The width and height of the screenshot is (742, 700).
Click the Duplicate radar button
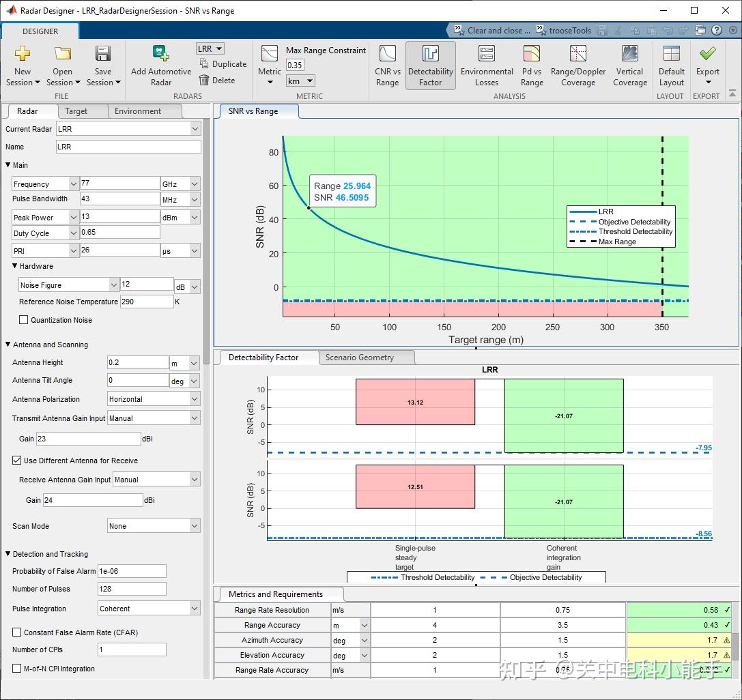223,64
